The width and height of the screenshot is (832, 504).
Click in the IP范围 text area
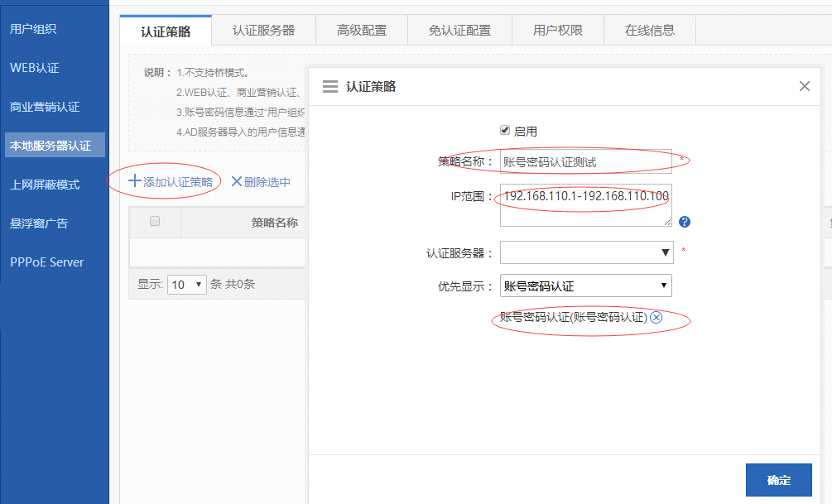point(585,205)
